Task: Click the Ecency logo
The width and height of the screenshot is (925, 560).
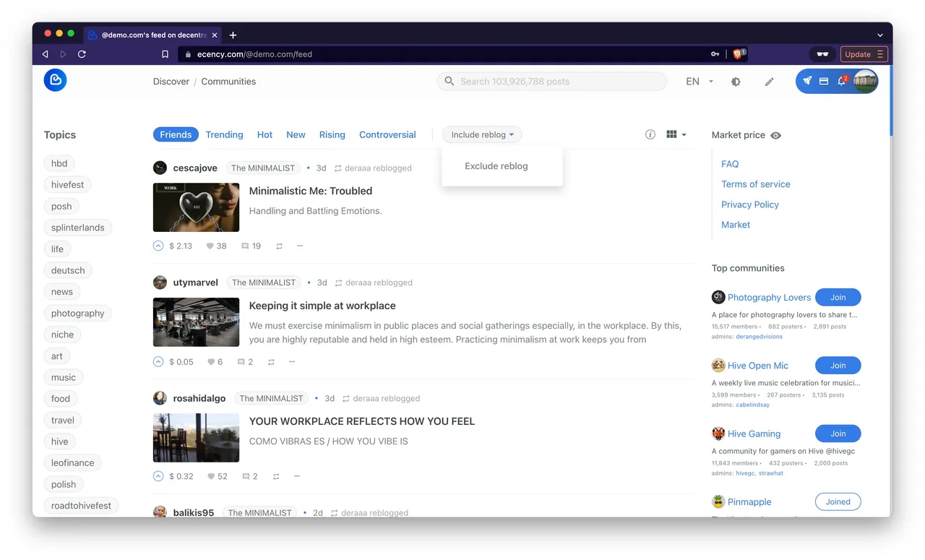Action: [55, 80]
